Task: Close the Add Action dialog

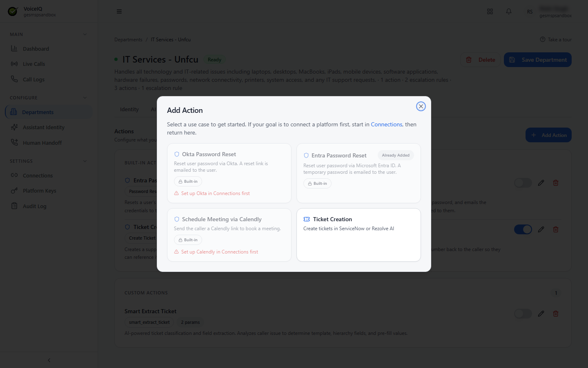Action: click(421, 106)
